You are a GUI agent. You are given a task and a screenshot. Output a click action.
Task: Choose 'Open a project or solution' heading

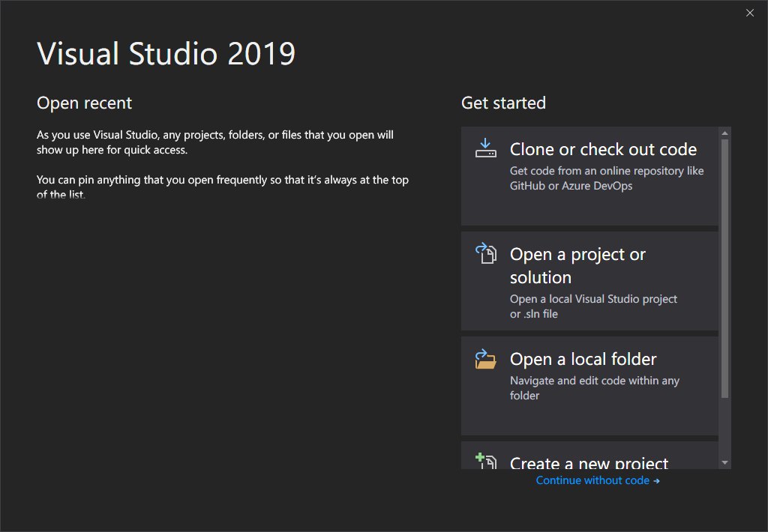tap(577, 266)
